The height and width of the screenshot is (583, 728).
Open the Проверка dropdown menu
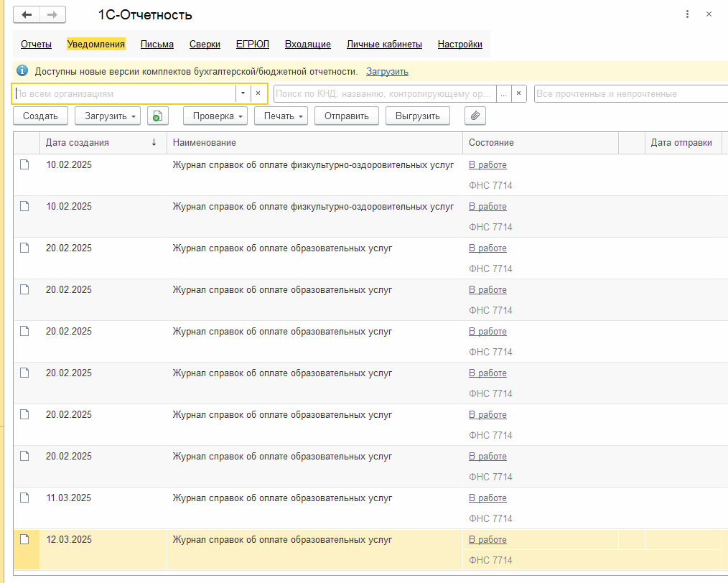[218, 116]
